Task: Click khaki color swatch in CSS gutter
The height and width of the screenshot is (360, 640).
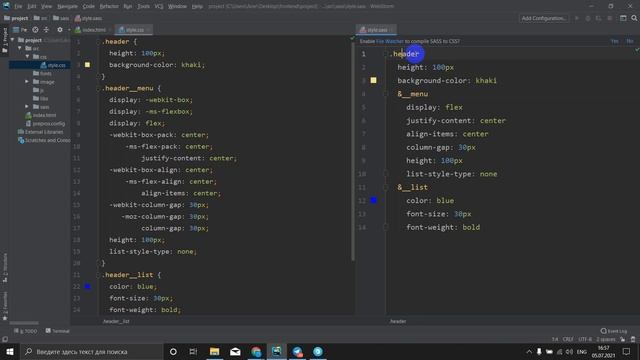Action: [87, 65]
